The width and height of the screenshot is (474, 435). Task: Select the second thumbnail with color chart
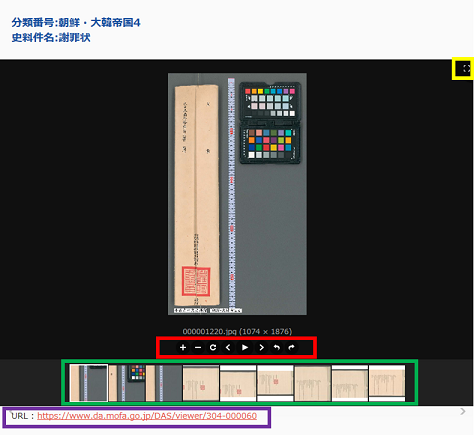click(x=127, y=383)
